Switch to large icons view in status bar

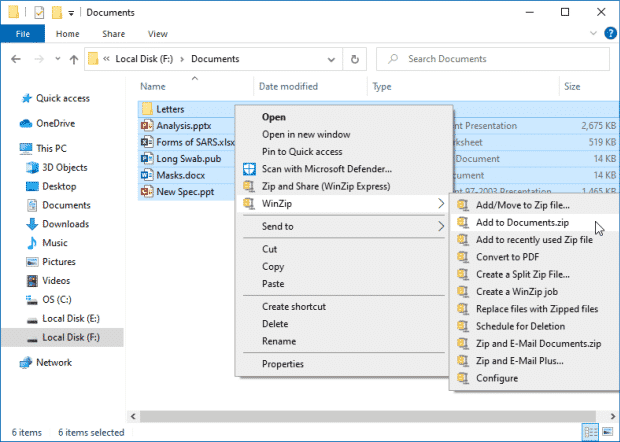[x=608, y=431]
